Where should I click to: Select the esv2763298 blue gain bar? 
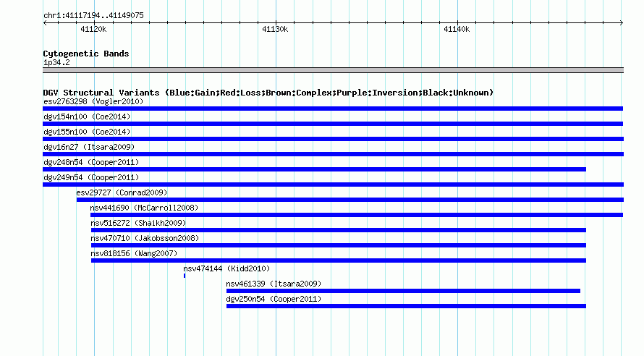(333, 109)
